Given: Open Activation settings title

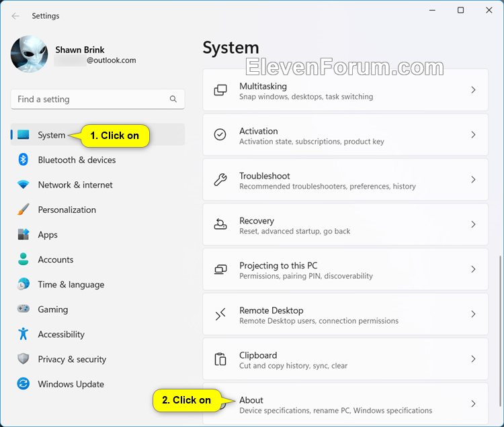Looking at the screenshot, I should (x=259, y=131).
